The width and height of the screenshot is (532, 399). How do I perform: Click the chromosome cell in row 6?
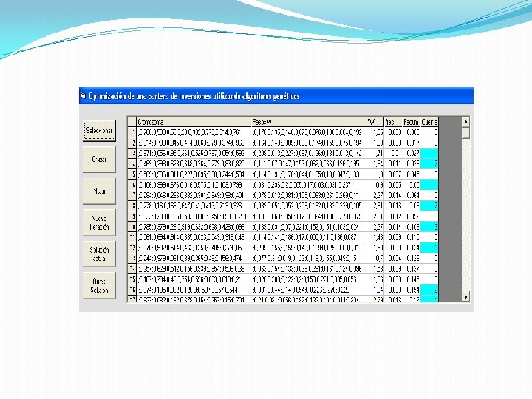[194, 185]
